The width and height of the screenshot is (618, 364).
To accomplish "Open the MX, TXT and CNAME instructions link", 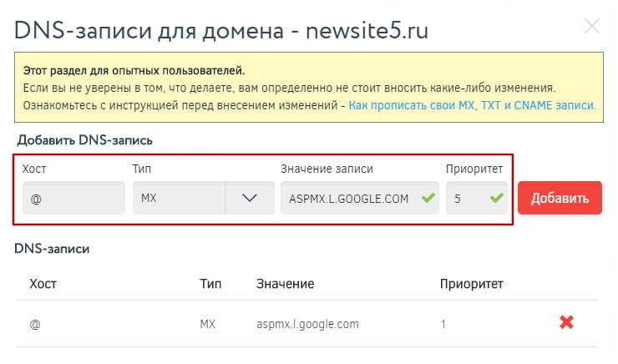I will point(472,106).
